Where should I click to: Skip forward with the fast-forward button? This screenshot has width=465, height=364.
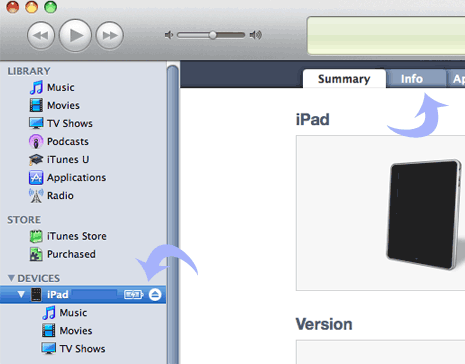110,35
